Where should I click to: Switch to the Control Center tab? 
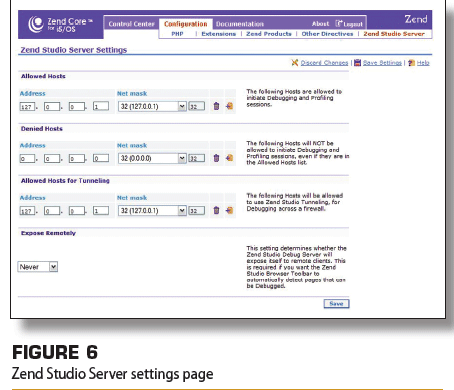click(x=132, y=24)
